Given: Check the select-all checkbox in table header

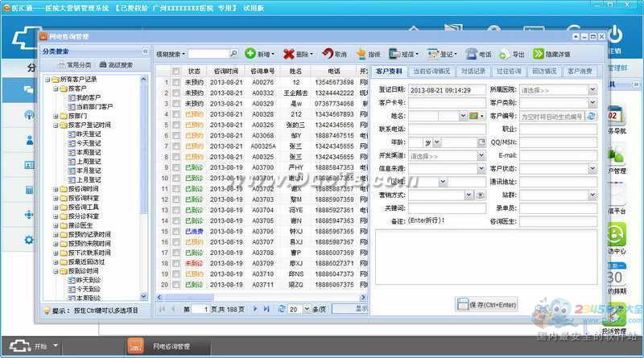Looking at the screenshot, I should (176, 71).
